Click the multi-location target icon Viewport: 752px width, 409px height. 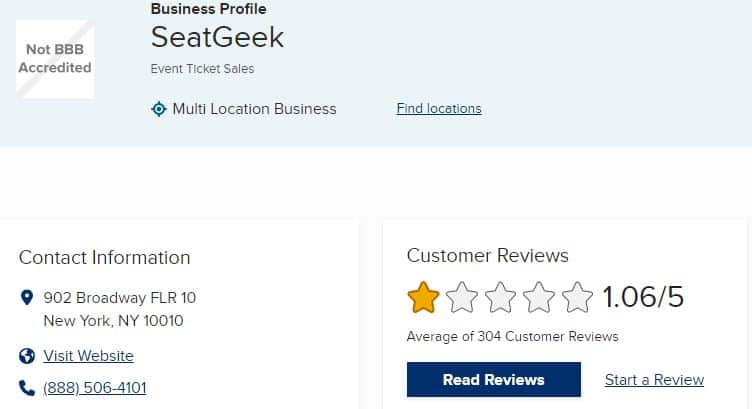click(159, 109)
